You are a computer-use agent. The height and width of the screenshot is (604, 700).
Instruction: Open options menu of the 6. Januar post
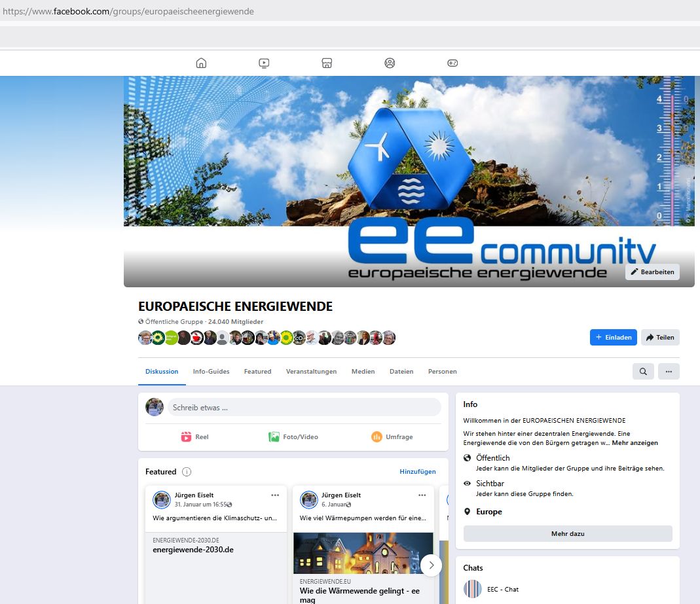click(x=422, y=495)
